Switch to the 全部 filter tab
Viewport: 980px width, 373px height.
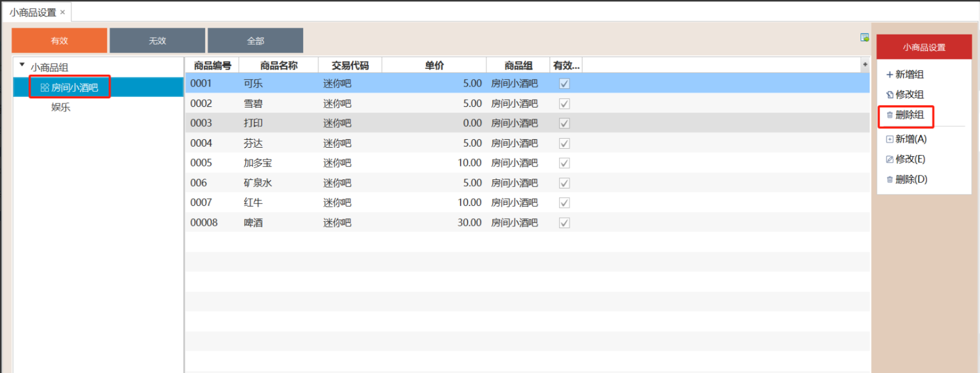255,41
